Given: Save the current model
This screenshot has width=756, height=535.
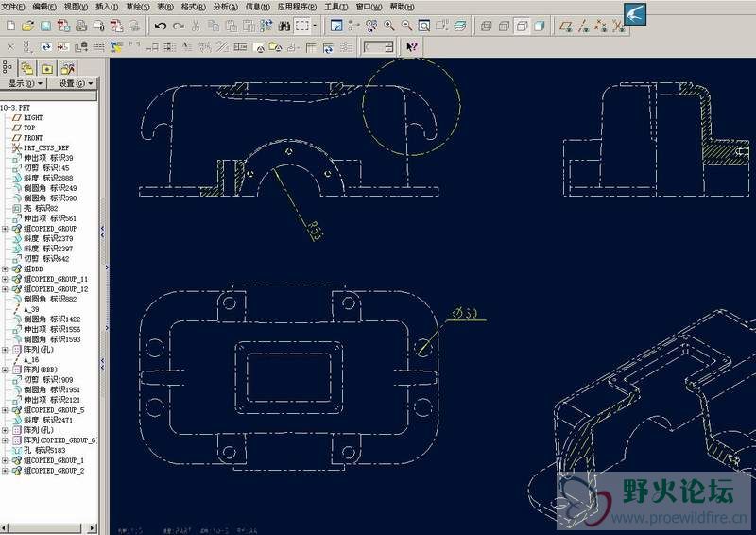Looking at the screenshot, I should pos(45,26).
